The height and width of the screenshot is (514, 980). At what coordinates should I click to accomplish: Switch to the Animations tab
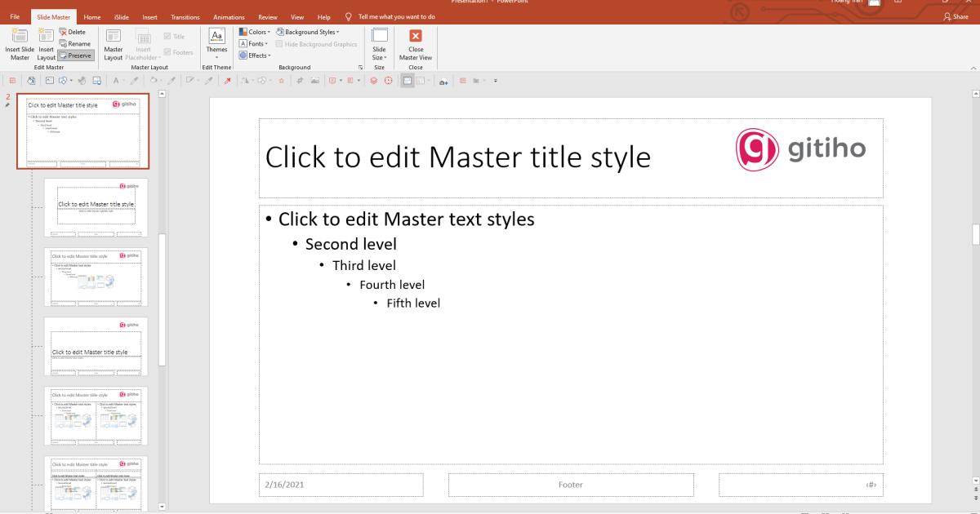pyautogui.click(x=229, y=16)
